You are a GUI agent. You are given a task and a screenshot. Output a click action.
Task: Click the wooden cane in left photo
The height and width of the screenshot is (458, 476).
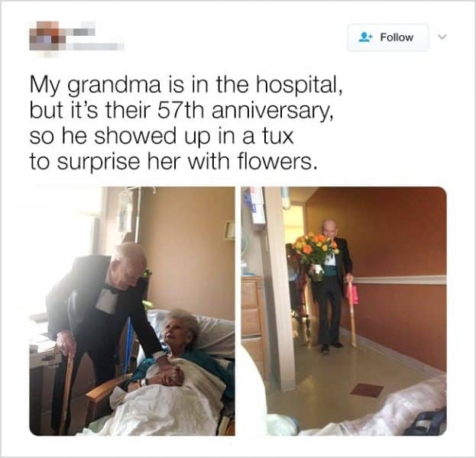pyautogui.click(x=67, y=390)
